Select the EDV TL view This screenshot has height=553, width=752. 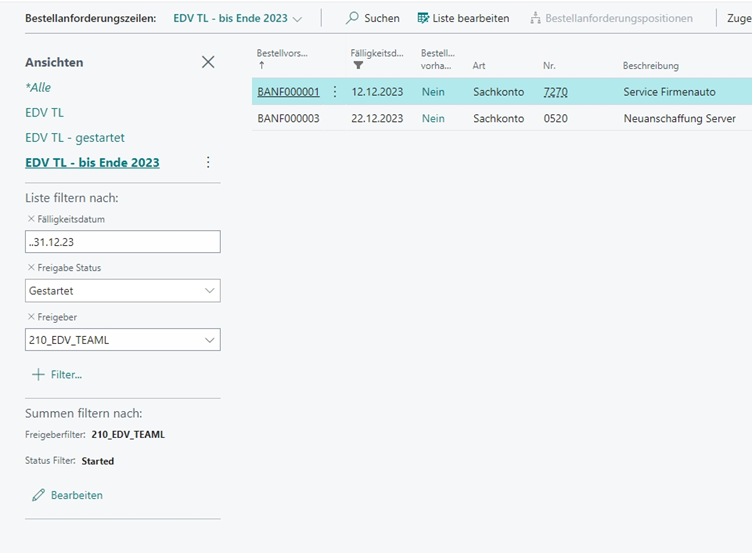44,112
